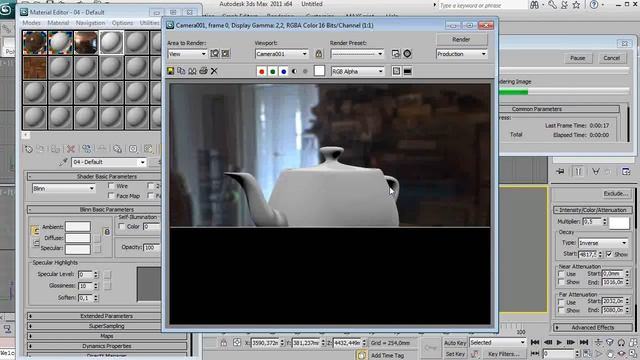Click Auto Region Selected icon
Viewport: 640px width, 360px height.
226,53
